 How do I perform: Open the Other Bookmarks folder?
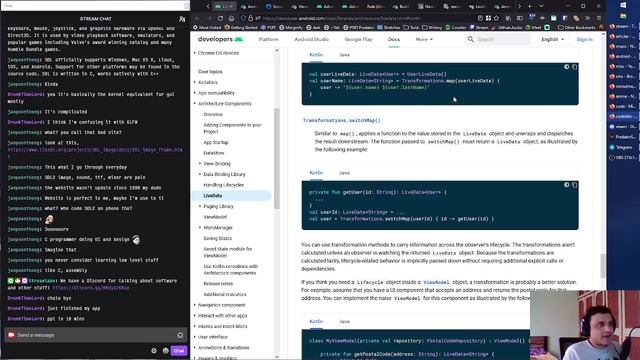tap(577, 27)
